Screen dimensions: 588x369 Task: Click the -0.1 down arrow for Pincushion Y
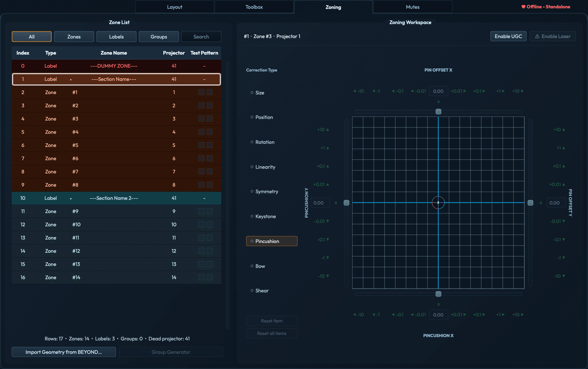323,240
